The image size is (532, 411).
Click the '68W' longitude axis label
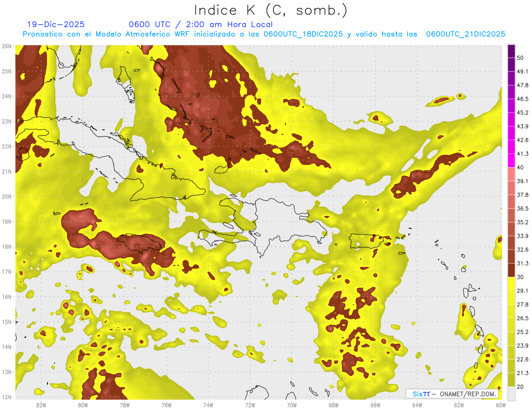334,405
